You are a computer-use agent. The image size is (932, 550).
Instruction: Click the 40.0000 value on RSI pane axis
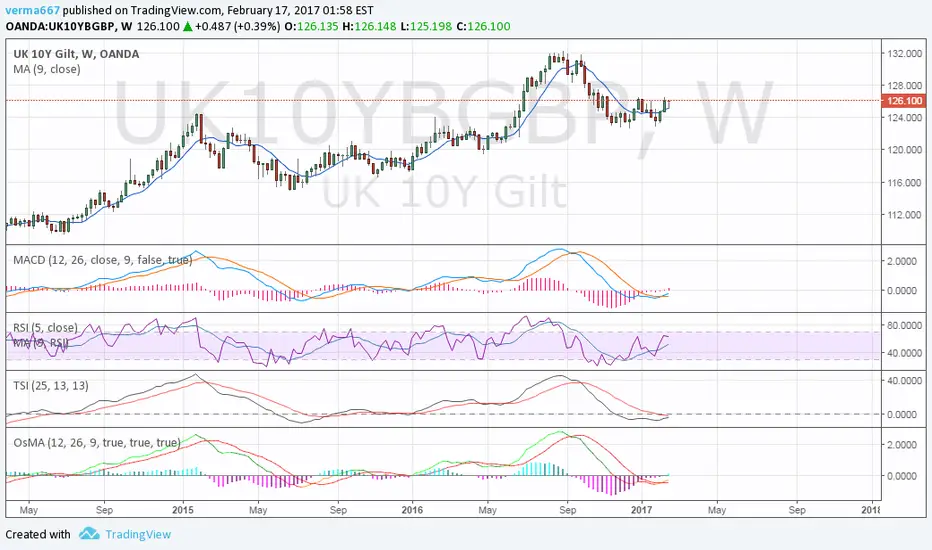pyautogui.click(x=905, y=353)
